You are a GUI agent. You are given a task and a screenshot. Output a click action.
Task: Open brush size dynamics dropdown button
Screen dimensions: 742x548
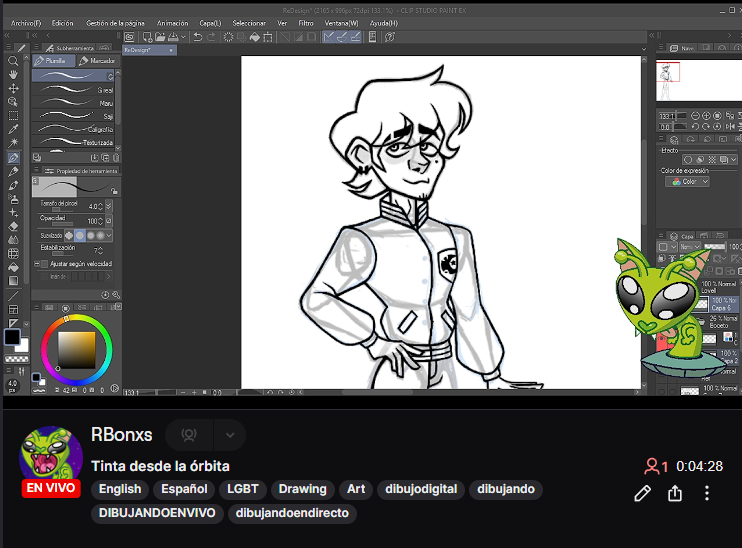coord(109,206)
